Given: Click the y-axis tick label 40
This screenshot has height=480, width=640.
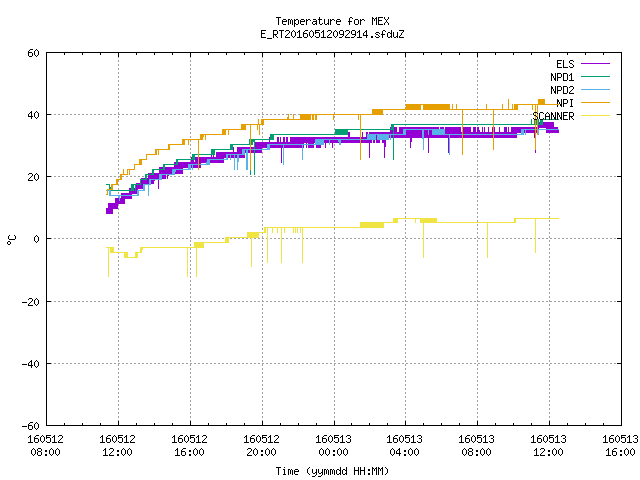Looking at the screenshot, I should tap(33, 115).
